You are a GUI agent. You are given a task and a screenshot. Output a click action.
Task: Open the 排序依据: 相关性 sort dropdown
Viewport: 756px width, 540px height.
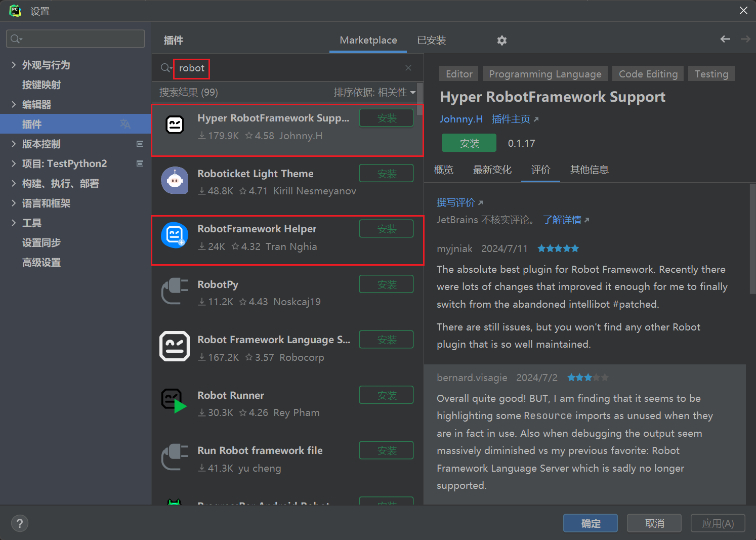click(374, 92)
